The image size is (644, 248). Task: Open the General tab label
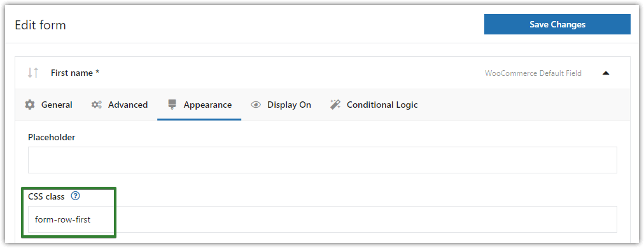coord(57,105)
